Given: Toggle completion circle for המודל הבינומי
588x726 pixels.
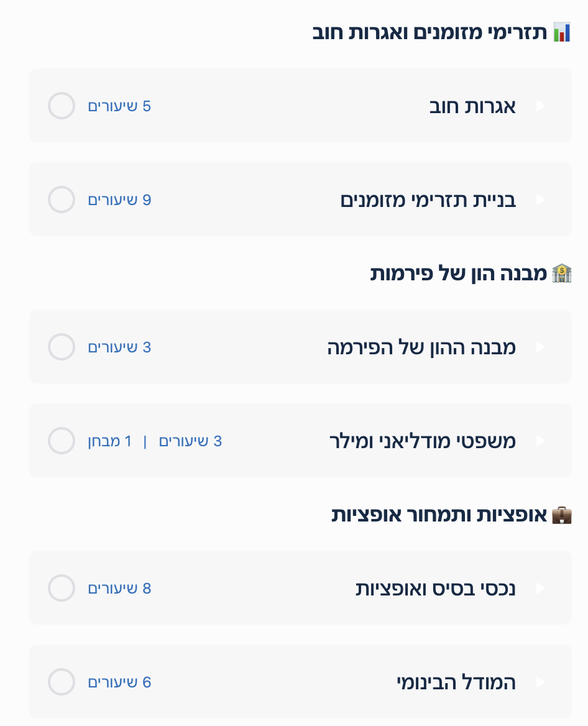Looking at the screenshot, I should 62,682.
